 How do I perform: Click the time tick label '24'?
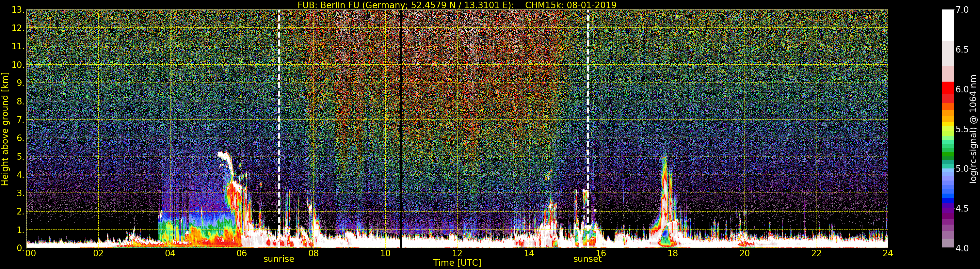888,253
